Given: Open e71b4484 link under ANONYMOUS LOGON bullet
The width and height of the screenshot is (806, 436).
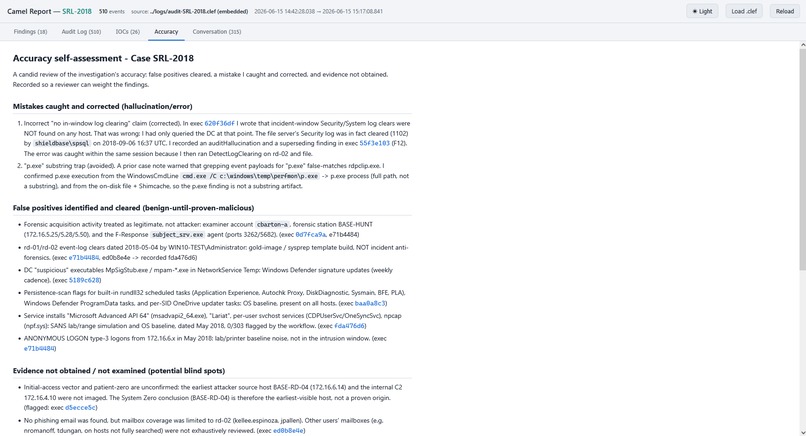Looking at the screenshot, I should [x=39, y=349].
